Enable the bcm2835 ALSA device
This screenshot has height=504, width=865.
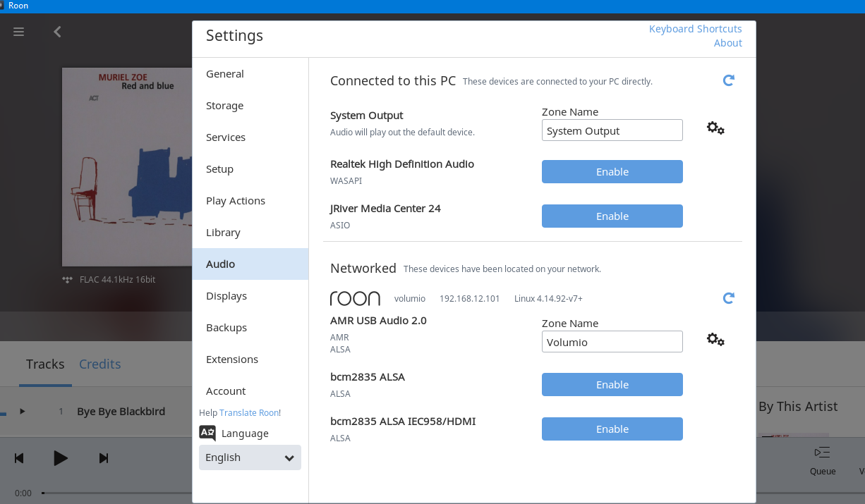tap(612, 385)
